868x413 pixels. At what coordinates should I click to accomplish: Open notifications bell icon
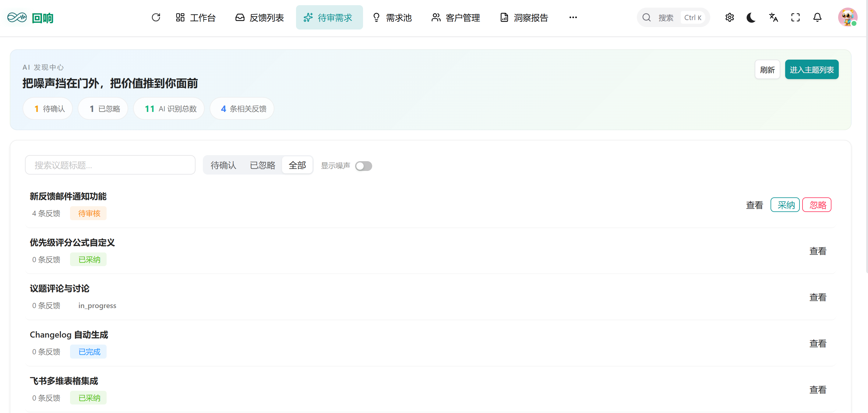(817, 18)
